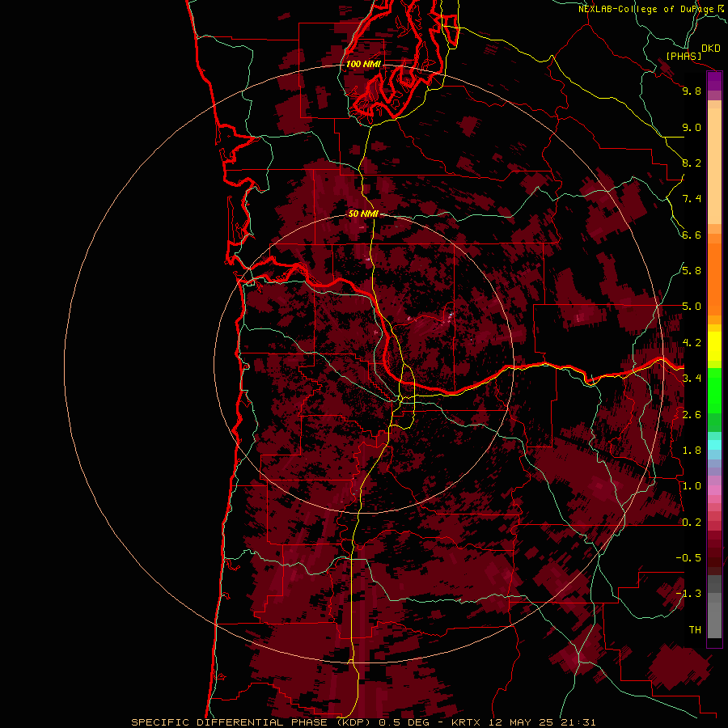Click the 12 MAY 25 date text
This screenshot has width=728, height=728.
[x=520, y=722]
